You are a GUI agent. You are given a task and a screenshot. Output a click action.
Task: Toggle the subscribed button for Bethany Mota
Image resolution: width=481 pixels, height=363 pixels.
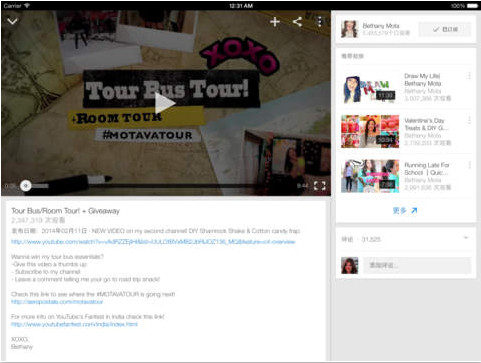click(445, 29)
